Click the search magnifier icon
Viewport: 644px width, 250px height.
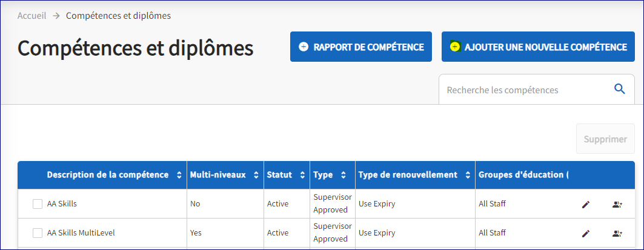[619, 90]
